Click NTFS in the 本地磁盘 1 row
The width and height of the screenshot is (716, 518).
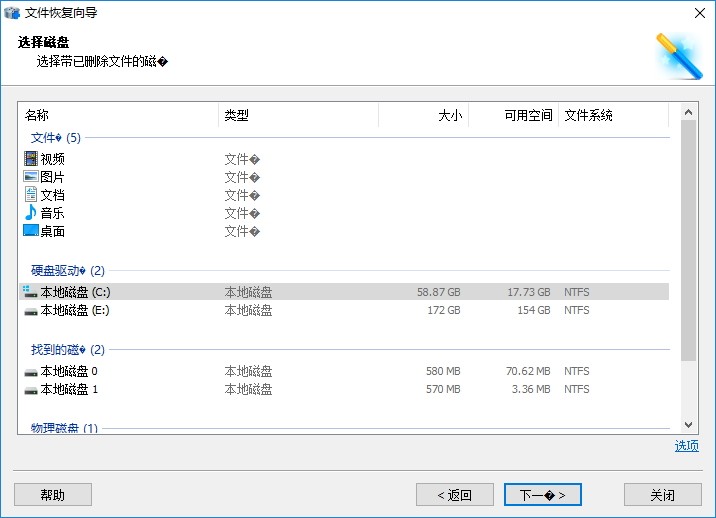coord(577,389)
